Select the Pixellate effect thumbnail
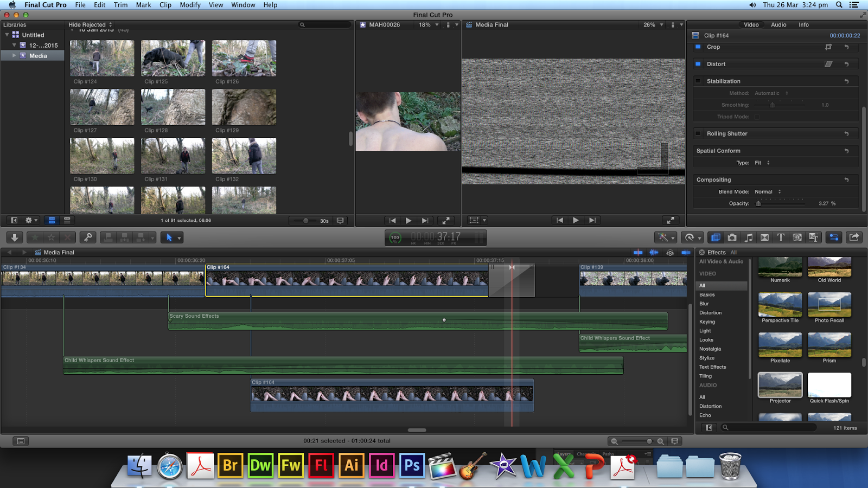The width and height of the screenshot is (868, 488). [x=780, y=344]
